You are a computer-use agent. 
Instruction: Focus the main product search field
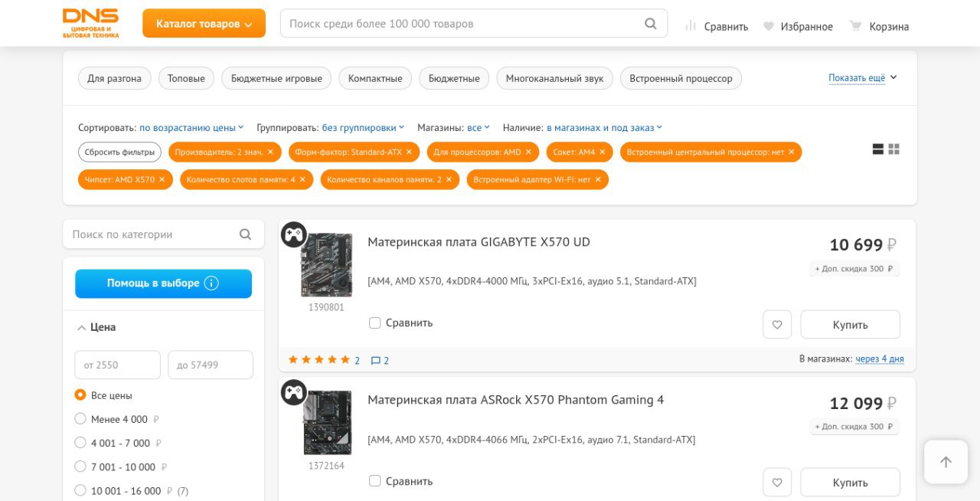463,24
